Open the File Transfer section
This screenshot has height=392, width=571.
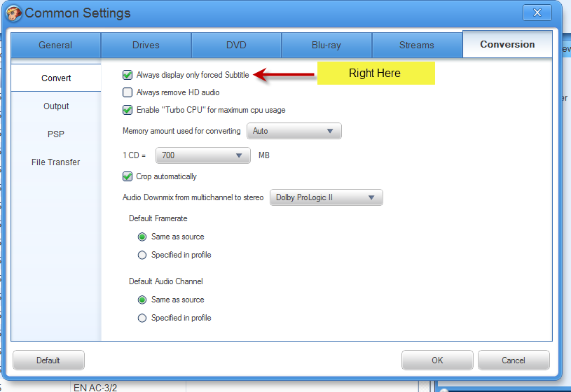pos(56,162)
